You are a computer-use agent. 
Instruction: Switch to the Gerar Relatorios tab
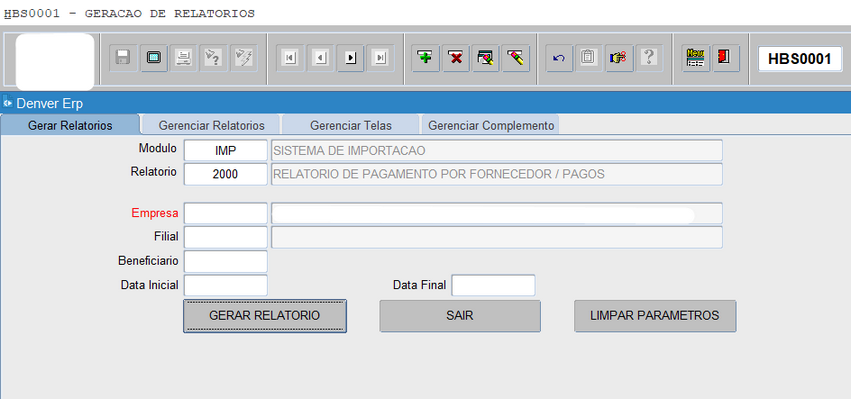point(70,125)
